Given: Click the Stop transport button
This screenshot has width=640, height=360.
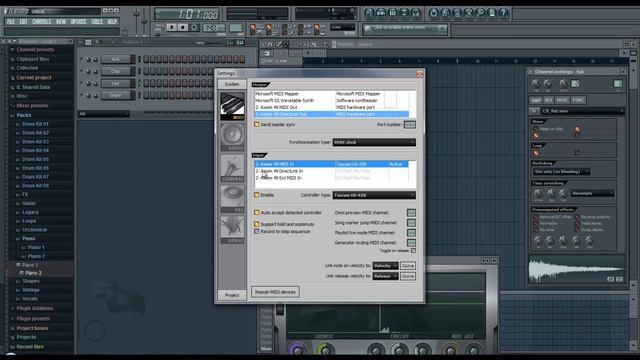Looking at the screenshot, I should point(183,27).
